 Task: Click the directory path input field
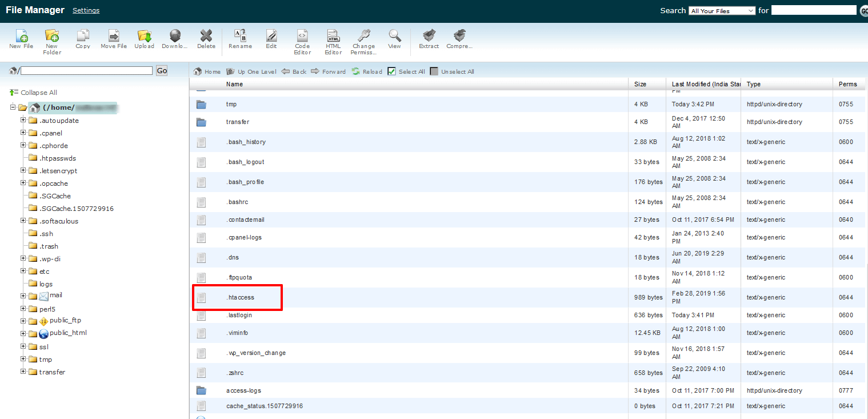point(87,70)
